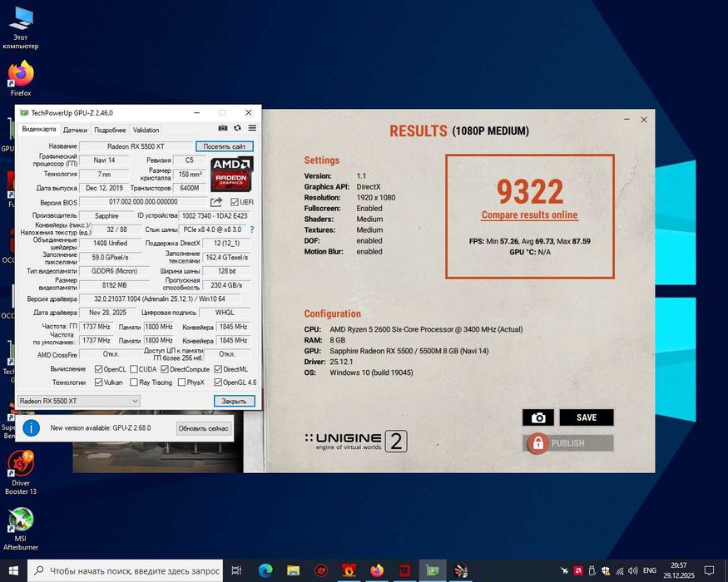
Task: Toggle the OpenGL 4.6 checkbox
Action: point(218,382)
